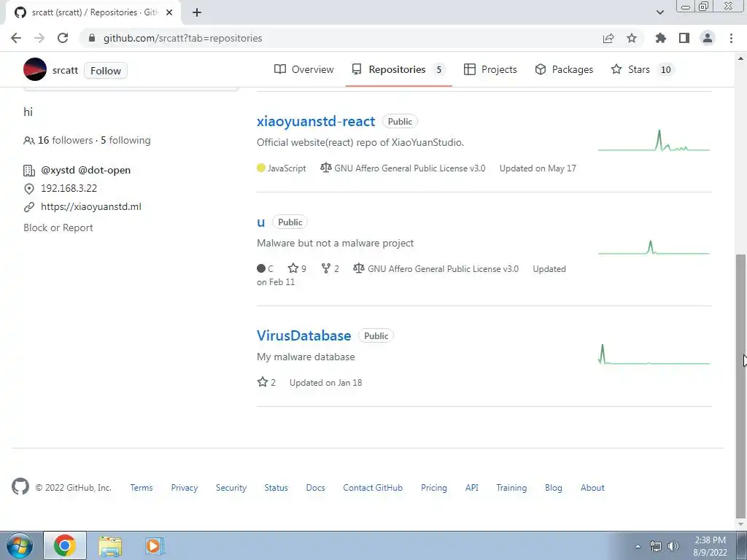Screen dimensions: 747x560
Task: Follow the srcatt user
Action: [106, 71]
